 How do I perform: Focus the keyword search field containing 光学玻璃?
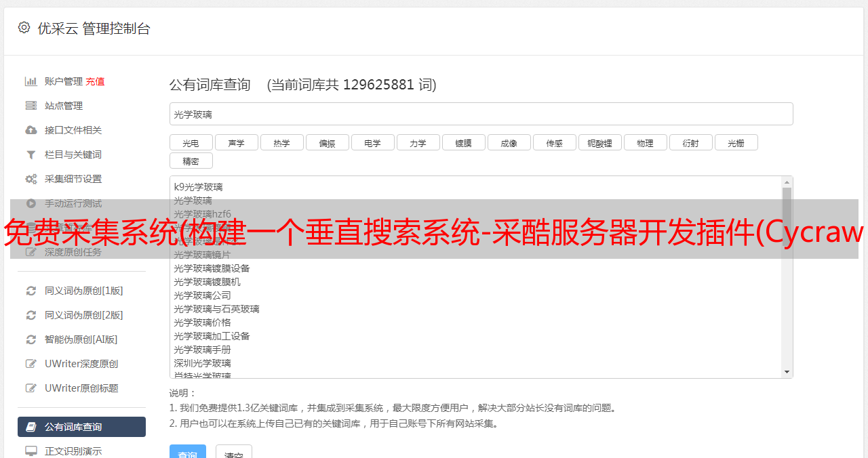click(x=481, y=114)
